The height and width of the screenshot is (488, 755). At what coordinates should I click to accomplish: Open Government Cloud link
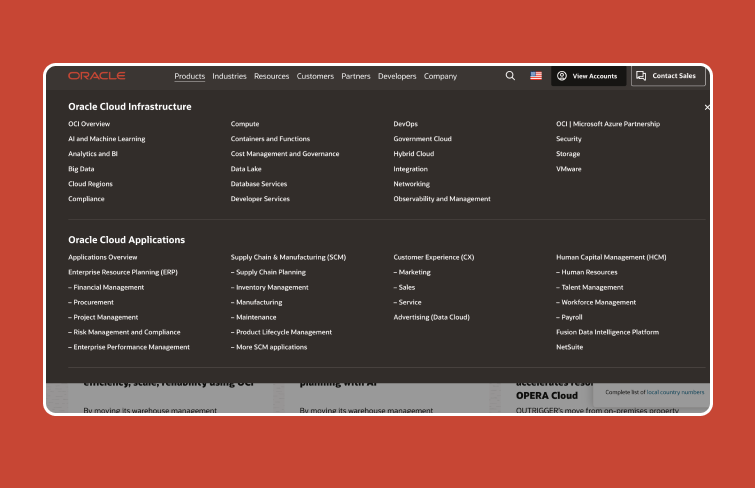point(422,139)
